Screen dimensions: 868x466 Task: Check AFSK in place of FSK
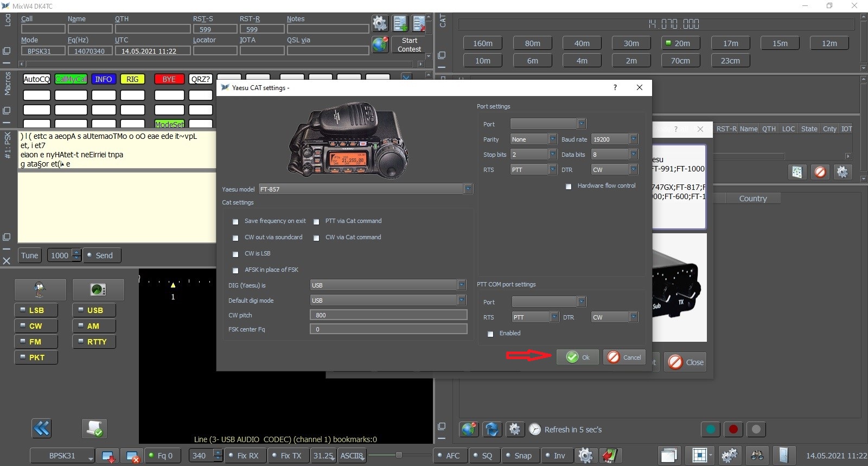pyautogui.click(x=235, y=270)
